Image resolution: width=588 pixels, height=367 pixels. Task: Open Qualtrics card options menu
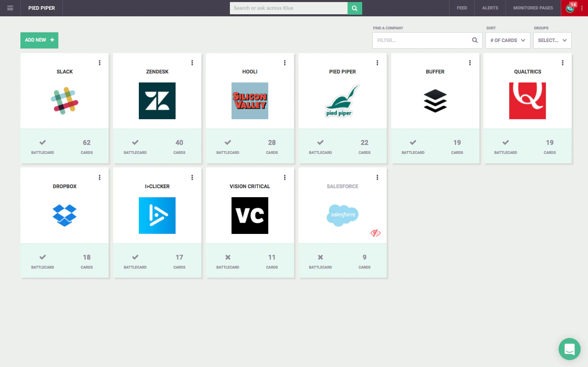pyautogui.click(x=563, y=63)
